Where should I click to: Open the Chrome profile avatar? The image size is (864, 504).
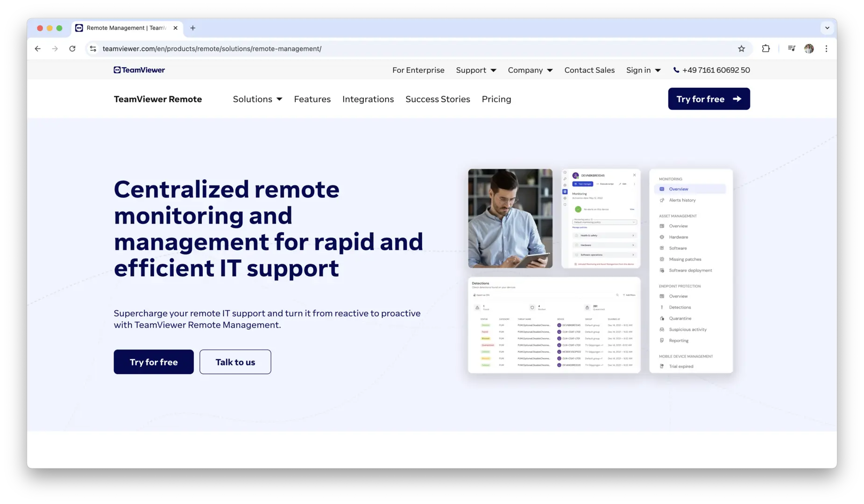809,49
